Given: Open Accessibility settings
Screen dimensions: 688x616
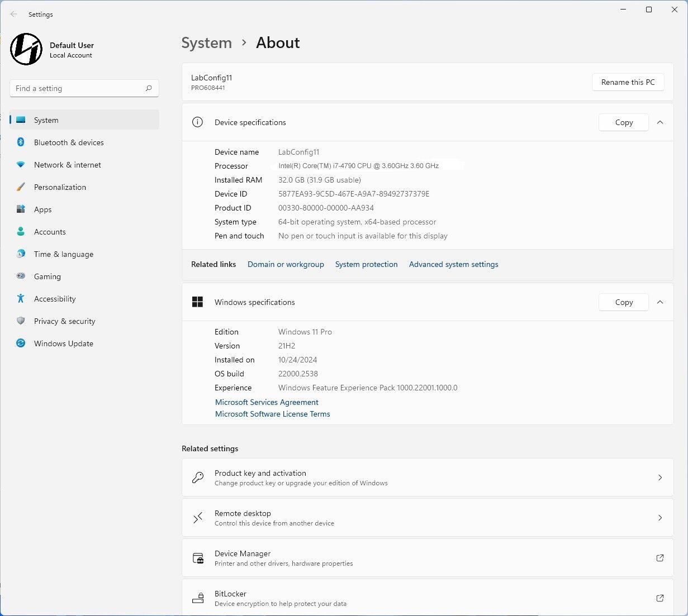Looking at the screenshot, I should (x=84, y=299).
